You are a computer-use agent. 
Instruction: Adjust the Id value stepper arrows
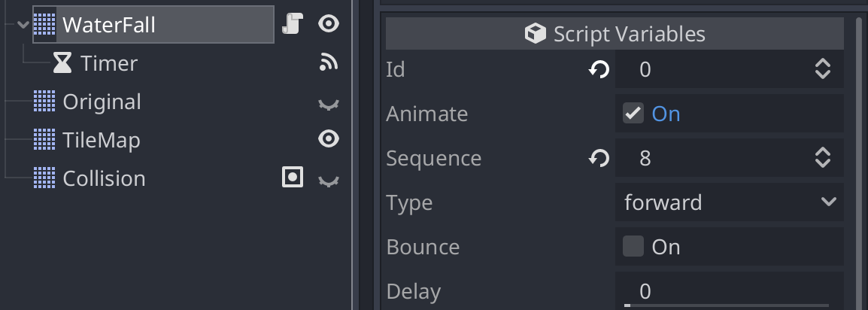click(x=823, y=69)
